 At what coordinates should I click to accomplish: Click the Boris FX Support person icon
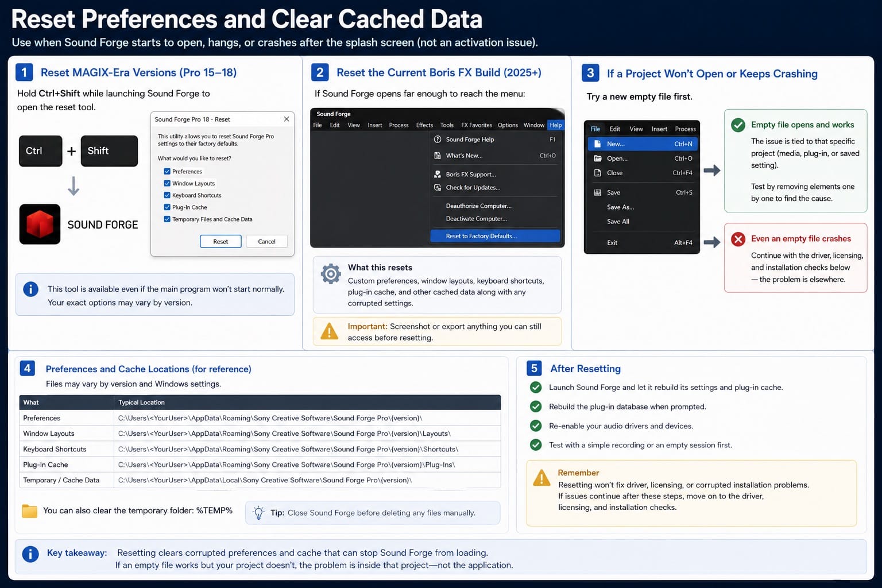pos(438,174)
